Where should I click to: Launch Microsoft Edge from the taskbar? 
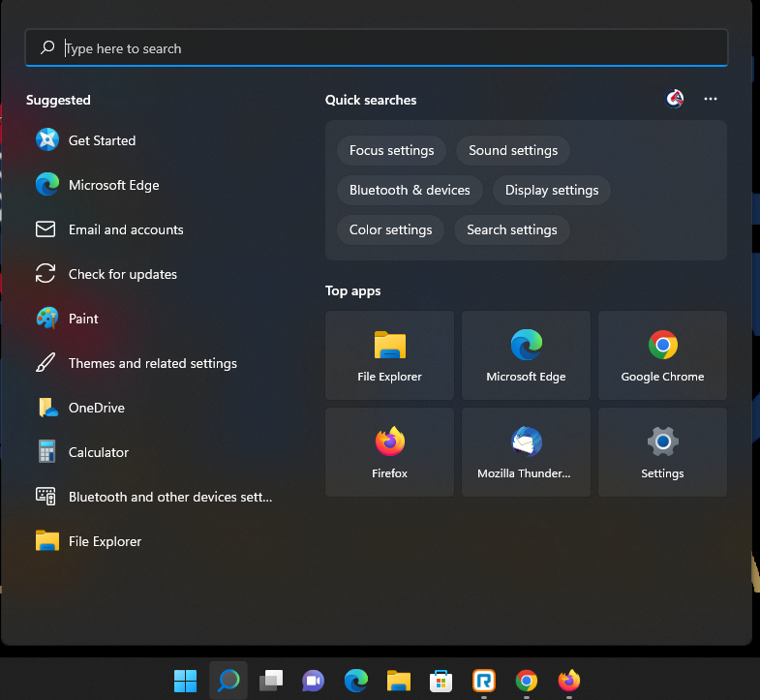click(356, 681)
